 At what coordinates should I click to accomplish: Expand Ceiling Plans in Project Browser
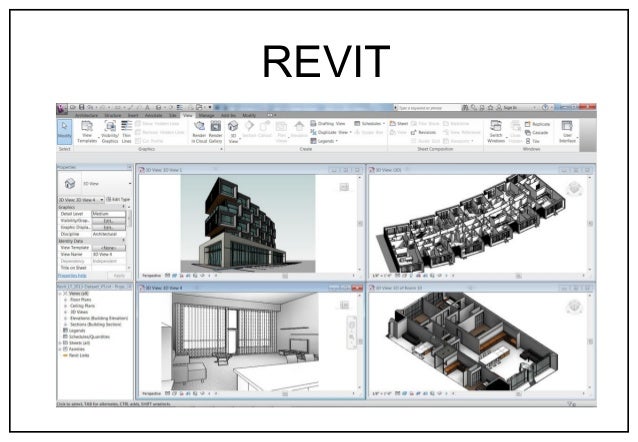66,306
